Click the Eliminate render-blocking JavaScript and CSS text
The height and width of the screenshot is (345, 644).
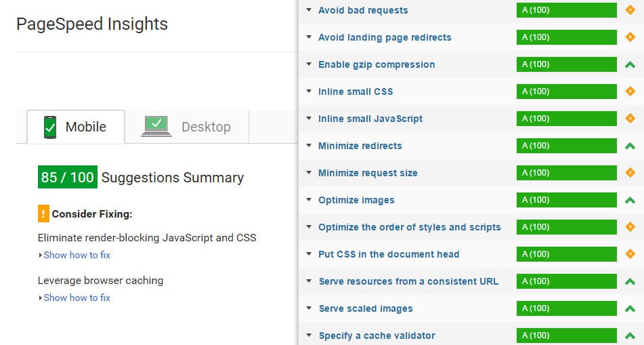[147, 238]
